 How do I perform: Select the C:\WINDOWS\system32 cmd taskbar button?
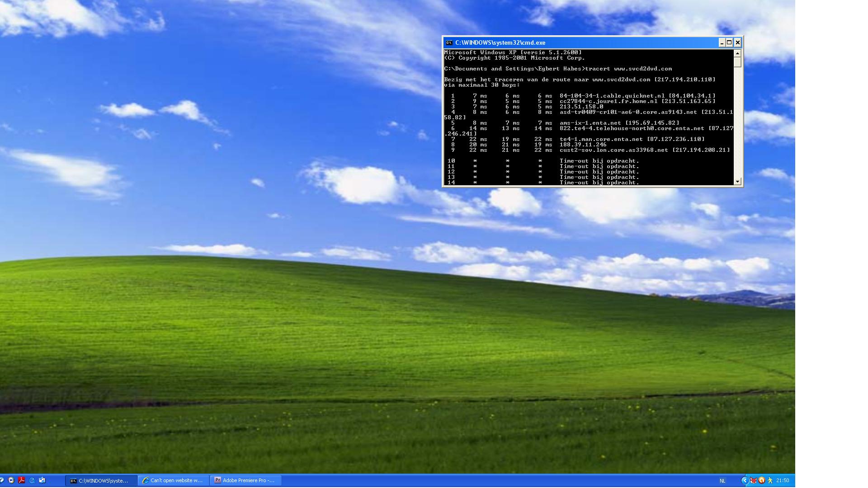coord(100,480)
